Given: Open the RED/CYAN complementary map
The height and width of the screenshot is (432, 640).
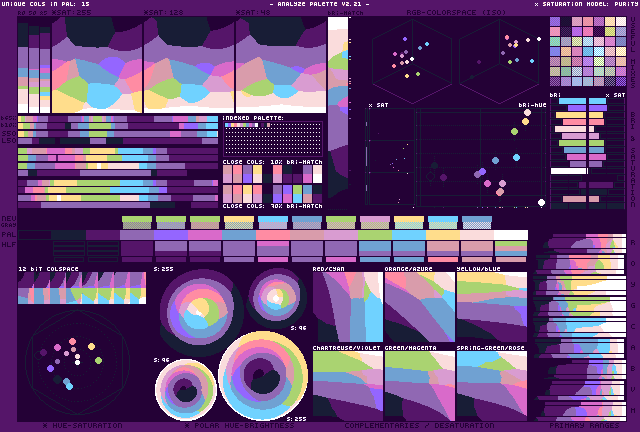Looking at the screenshot, I should click(348, 307).
